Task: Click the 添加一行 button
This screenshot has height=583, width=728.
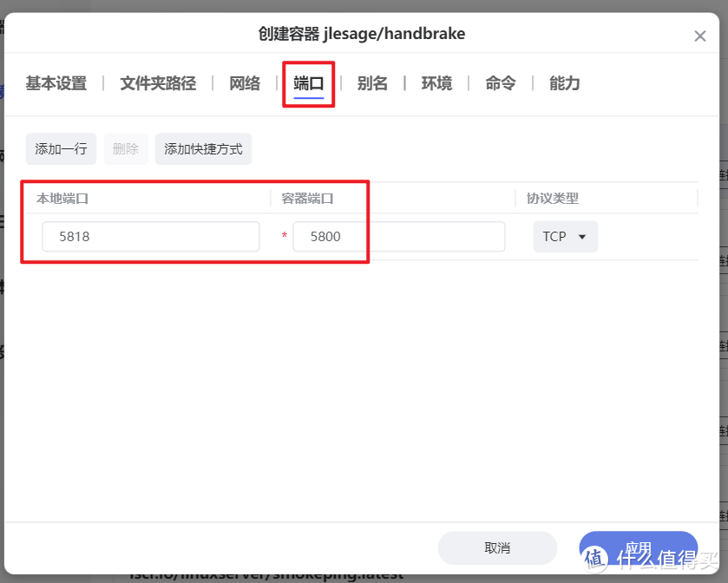Action: pos(60,148)
